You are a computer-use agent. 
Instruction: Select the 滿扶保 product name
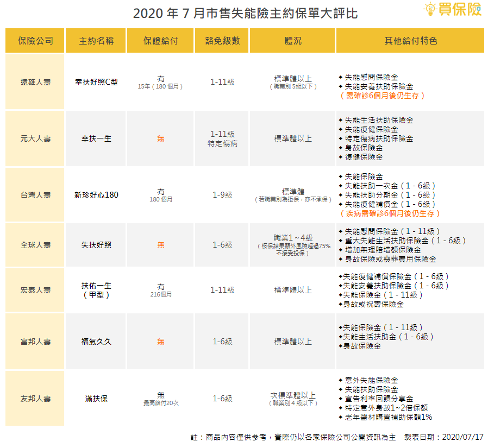[96, 399]
